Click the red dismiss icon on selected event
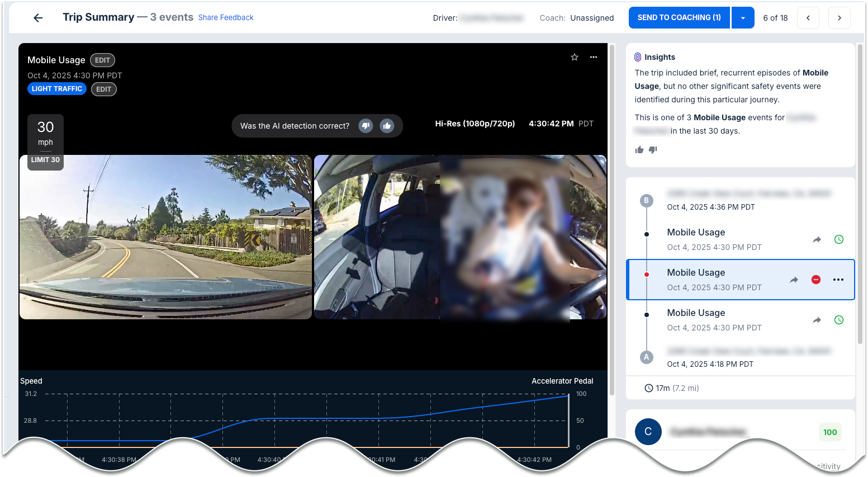868x477 pixels. [815, 280]
